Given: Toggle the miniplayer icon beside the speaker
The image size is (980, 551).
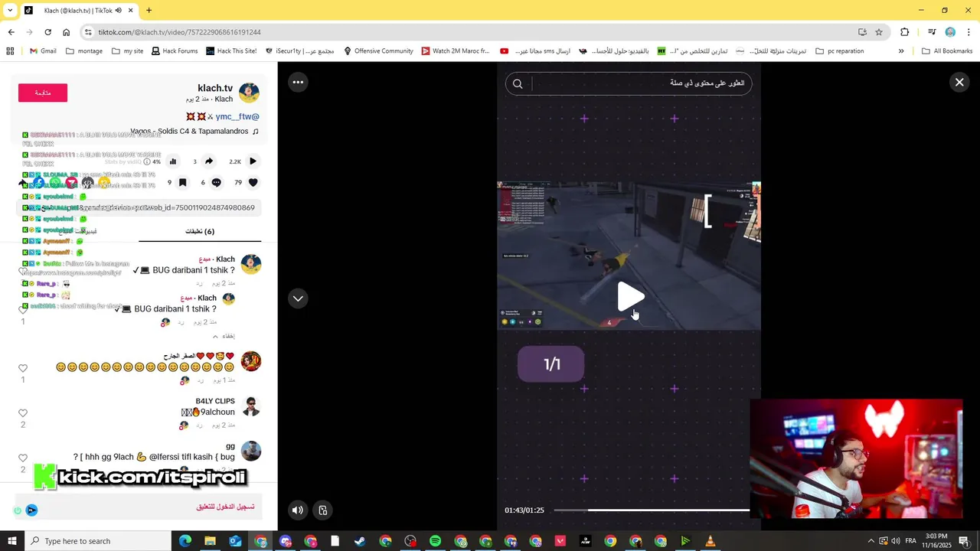Looking at the screenshot, I should point(323,510).
